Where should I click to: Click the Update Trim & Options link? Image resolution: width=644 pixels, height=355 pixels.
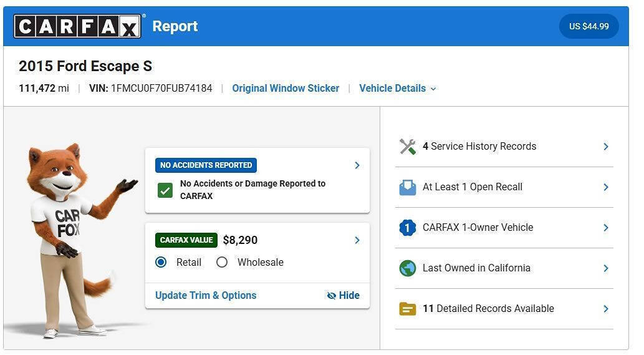click(206, 296)
